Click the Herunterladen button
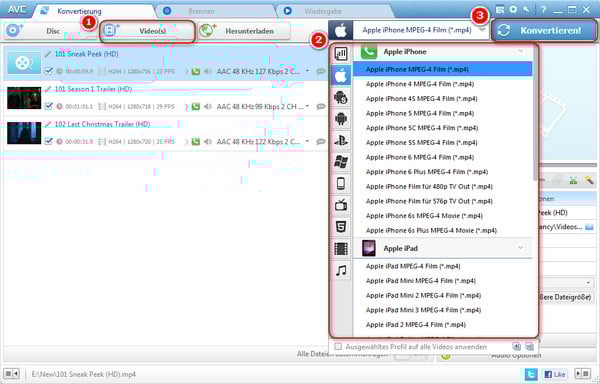 pyautogui.click(x=244, y=31)
